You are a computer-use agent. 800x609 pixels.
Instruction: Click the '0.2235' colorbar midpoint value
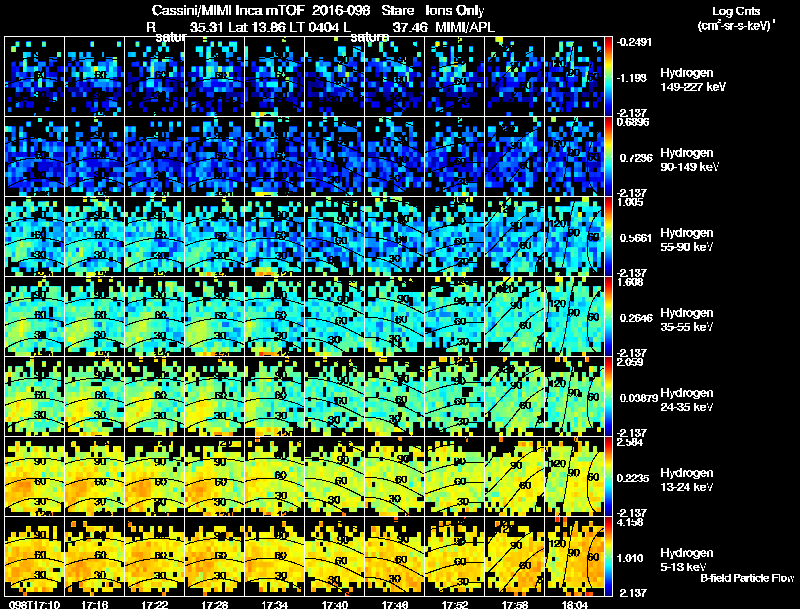pos(634,478)
